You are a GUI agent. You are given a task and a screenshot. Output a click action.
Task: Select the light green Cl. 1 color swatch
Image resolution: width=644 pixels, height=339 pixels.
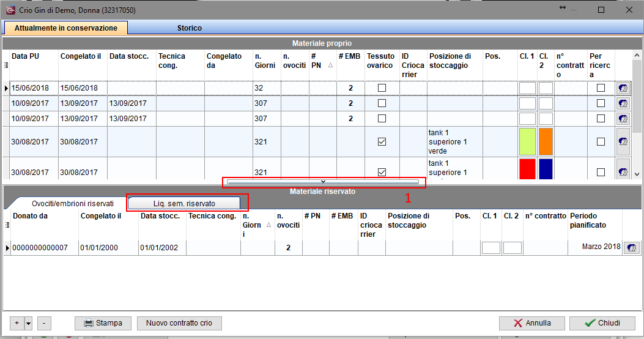pos(527,142)
